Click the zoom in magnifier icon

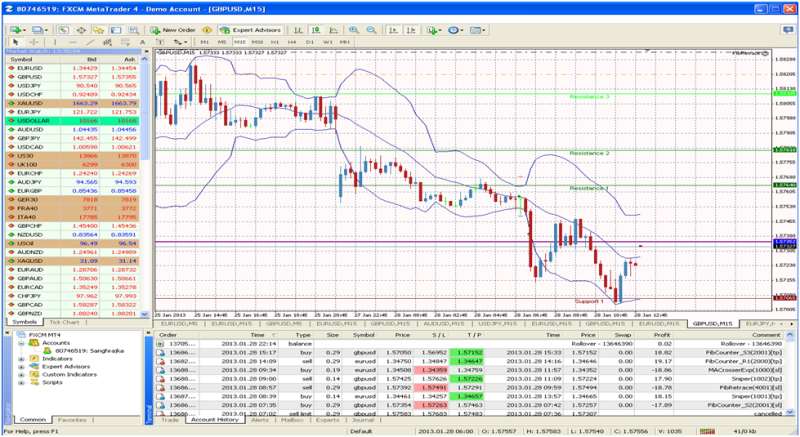click(x=354, y=30)
